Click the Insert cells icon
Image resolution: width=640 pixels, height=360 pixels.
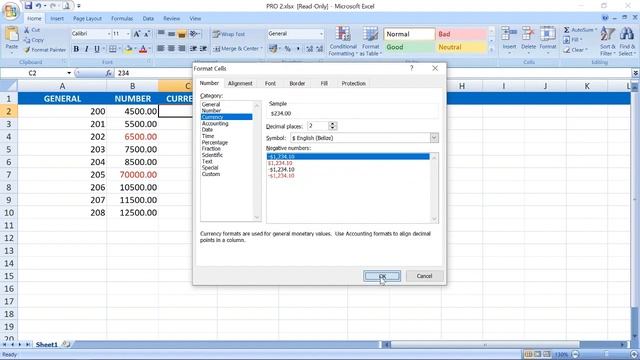tap(509, 34)
